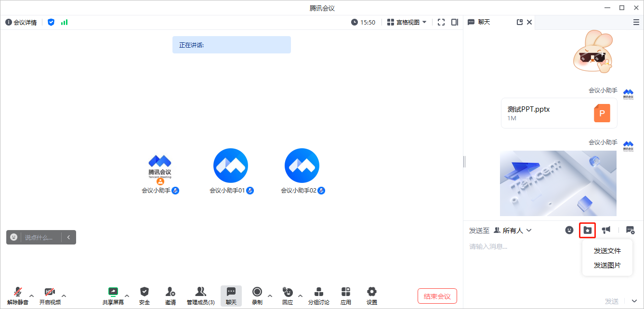Screen dimensions: 644x309
Task: Toggle the side panel icon
Action: [x=455, y=22]
